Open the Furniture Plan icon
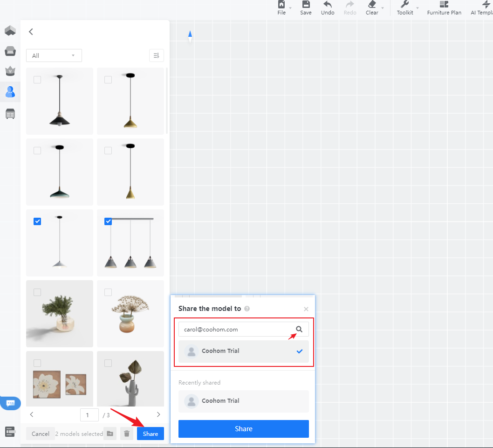 [444, 4]
